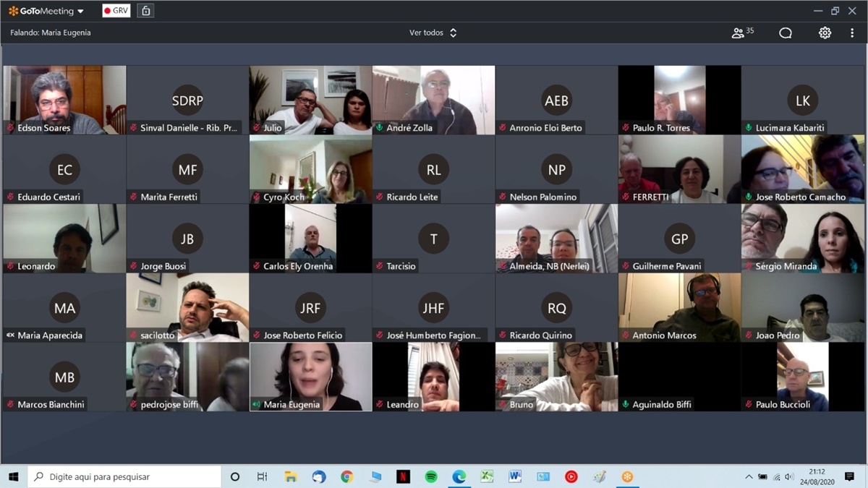Click Cyro Koch's muted microphone icon

coord(256,197)
